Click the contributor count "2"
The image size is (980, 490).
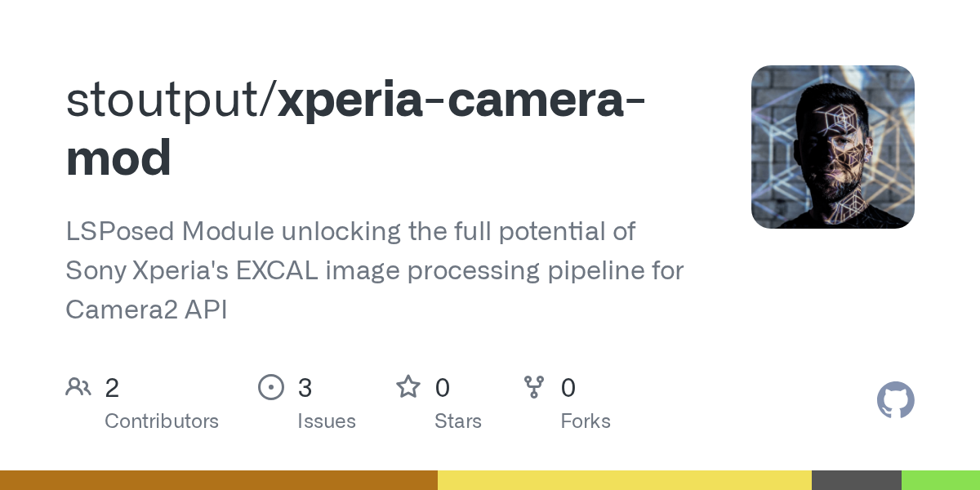pyautogui.click(x=112, y=388)
